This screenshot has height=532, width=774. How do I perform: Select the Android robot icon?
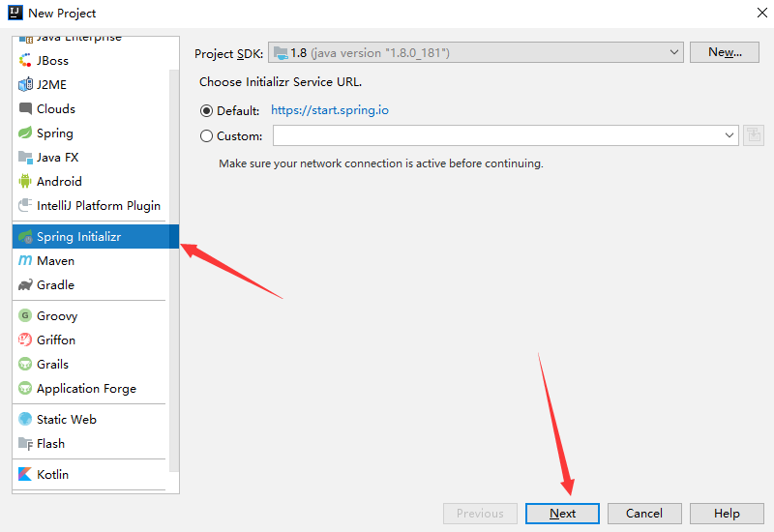25,182
